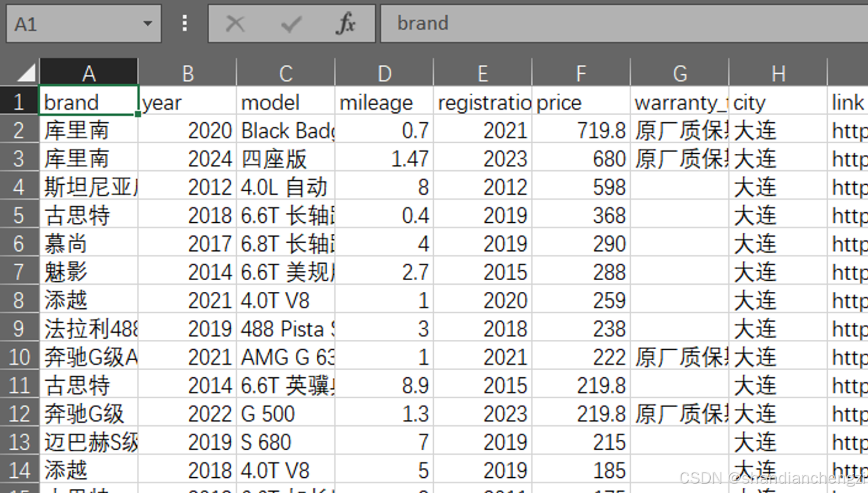Click the model header cell
The width and height of the screenshot is (868, 493).
[286, 102]
